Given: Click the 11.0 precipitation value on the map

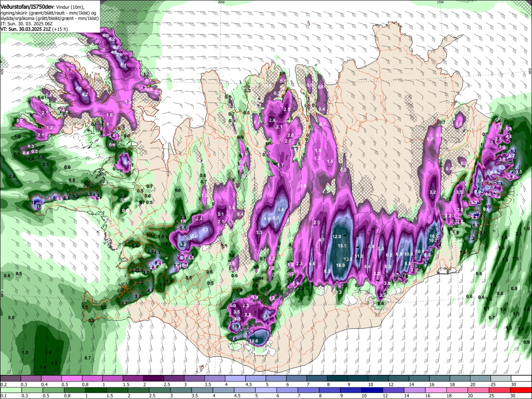Looking at the screenshot, I should [359, 256].
